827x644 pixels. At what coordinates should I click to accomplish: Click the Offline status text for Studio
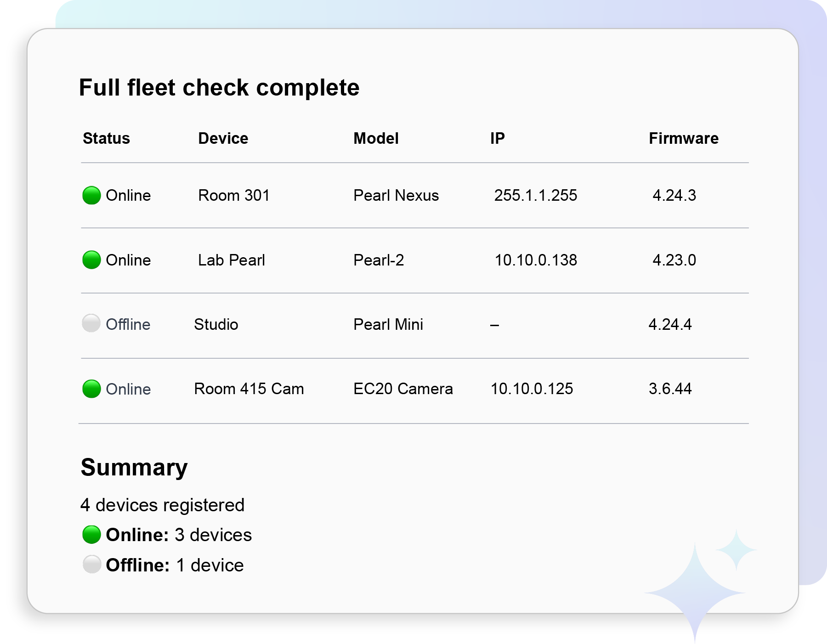coord(128,324)
